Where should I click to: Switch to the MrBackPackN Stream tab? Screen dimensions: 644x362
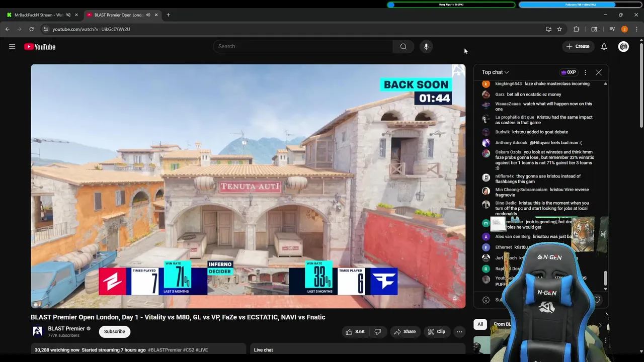click(x=39, y=15)
